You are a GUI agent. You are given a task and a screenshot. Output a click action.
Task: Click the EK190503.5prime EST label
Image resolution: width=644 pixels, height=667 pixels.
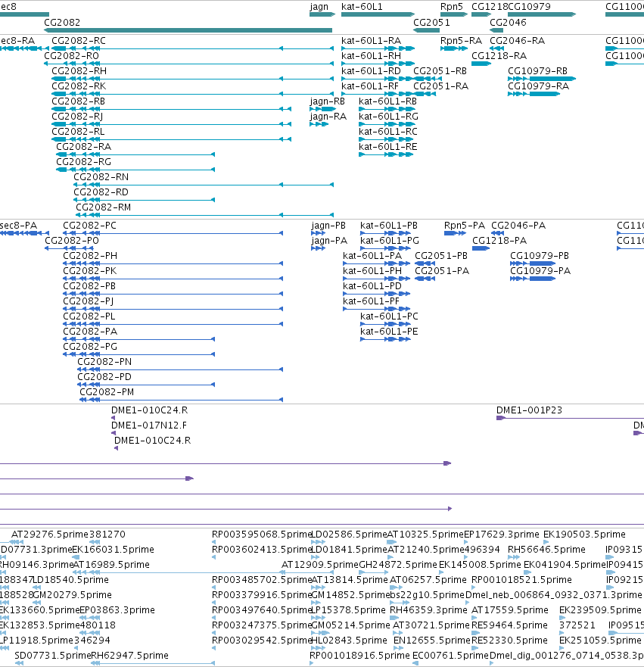tap(584, 535)
